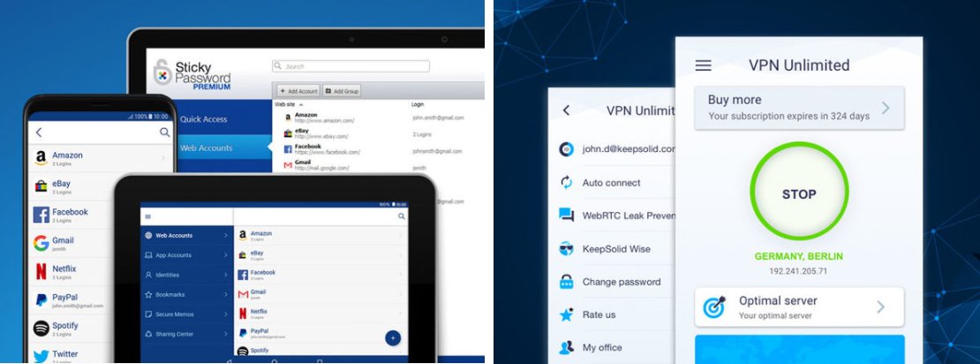980x364 pixels.
Task: Tap the Amazon icon in the tablet list
Action: click(x=243, y=235)
